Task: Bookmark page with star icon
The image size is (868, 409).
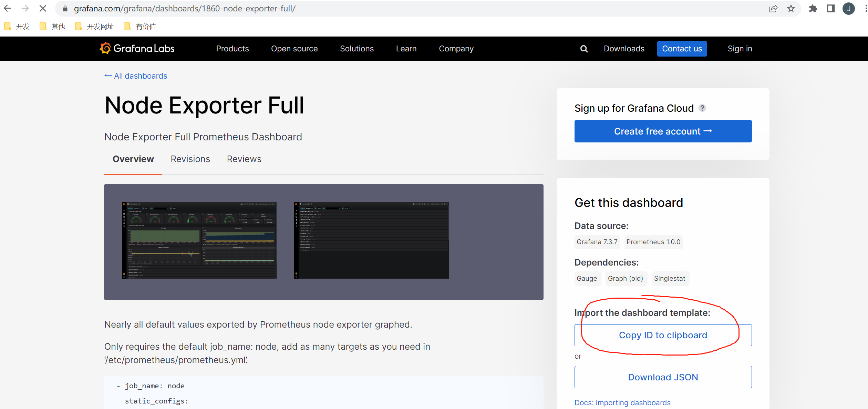Action: [791, 9]
